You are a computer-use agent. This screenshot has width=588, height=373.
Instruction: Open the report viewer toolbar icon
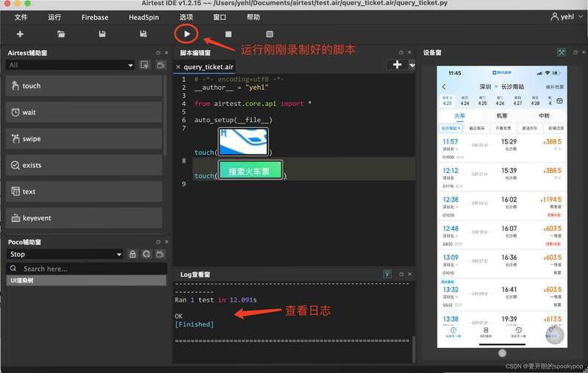270,34
